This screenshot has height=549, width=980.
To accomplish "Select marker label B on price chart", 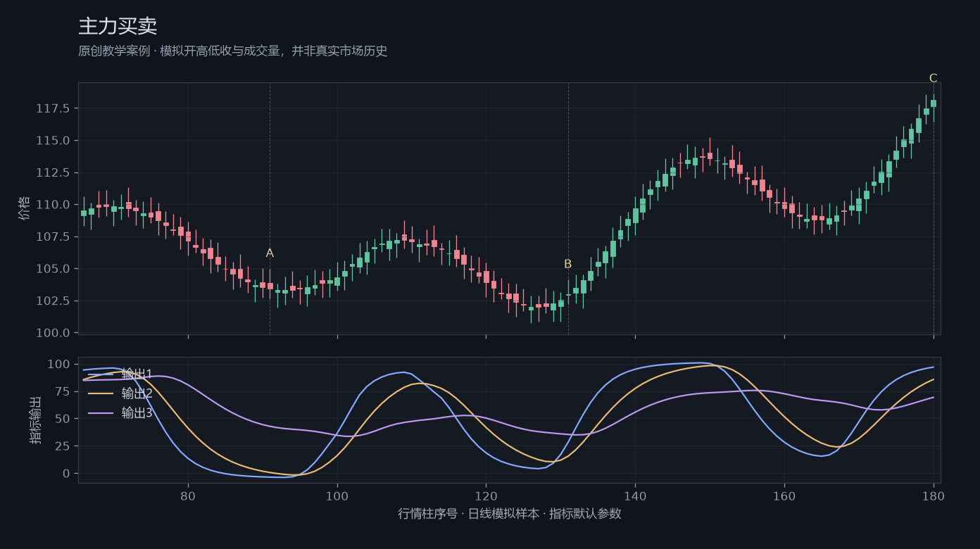I will [x=568, y=265].
